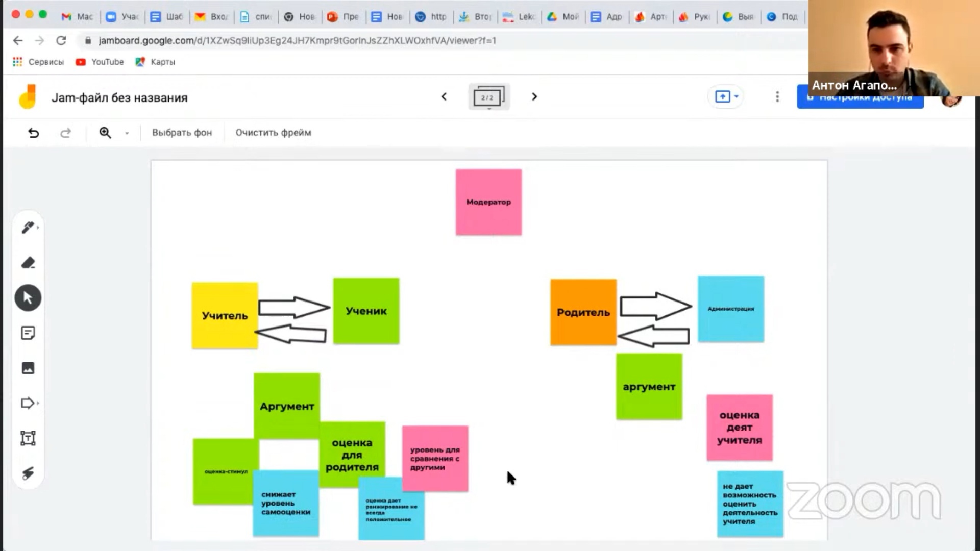This screenshot has width=980, height=551.
Task: Expand the frame bar showing 2/2
Action: click(x=488, y=97)
